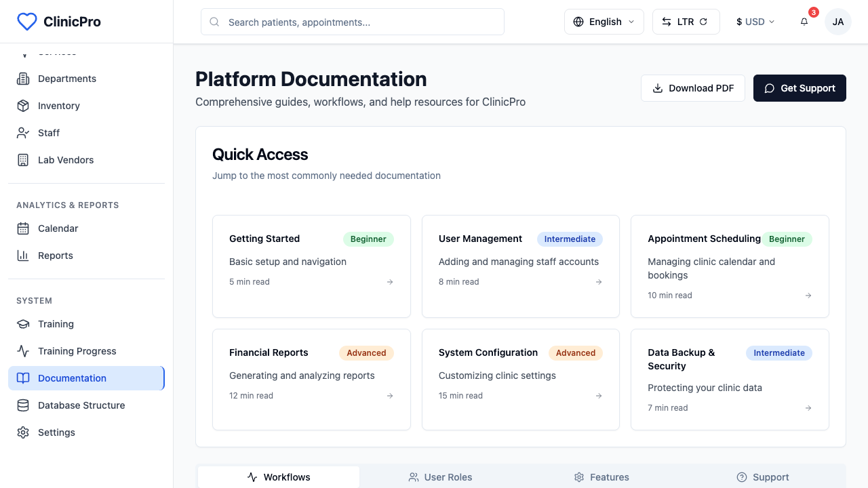The width and height of the screenshot is (868, 488).
Task: Click the '15 min read' text
Action: (x=460, y=396)
